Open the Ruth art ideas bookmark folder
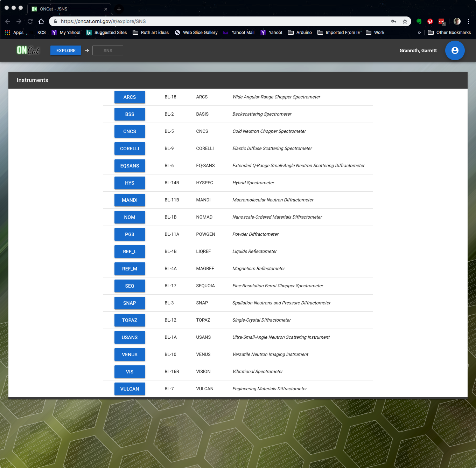This screenshot has height=468, width=476. [x=150, y=33]
